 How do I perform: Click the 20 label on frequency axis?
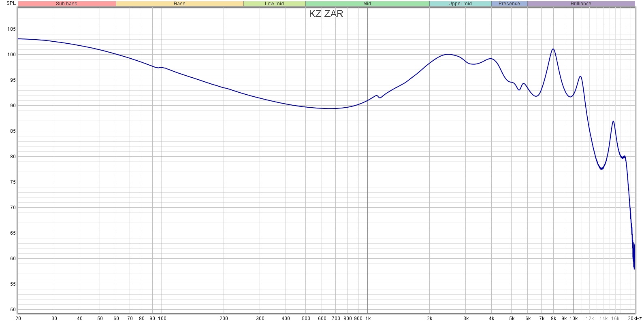[18, 319]
